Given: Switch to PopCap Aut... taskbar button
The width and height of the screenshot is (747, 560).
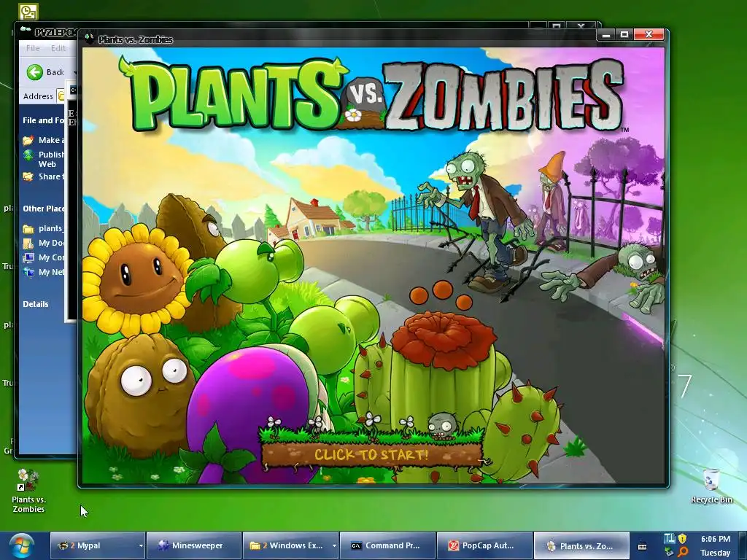Looking at the screenshot, I should [x=484, y=545].
